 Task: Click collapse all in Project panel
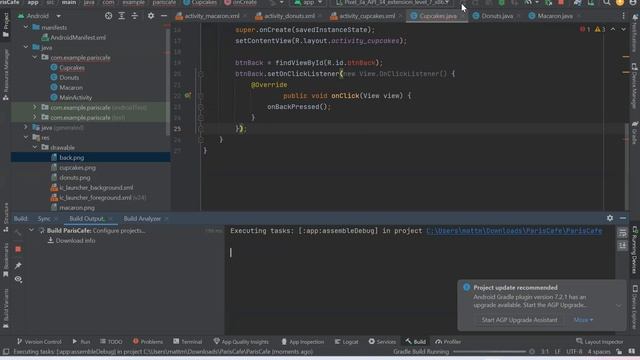point(135,16)
